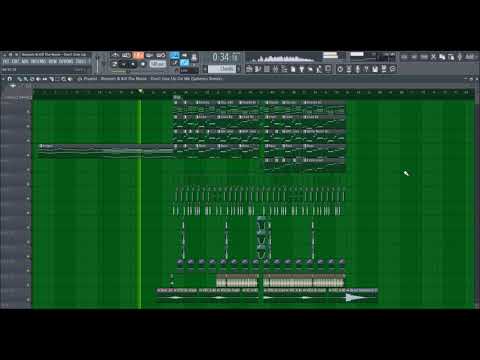The image size is (480, 360).
Task: Open the Piano roll shortcut icon
Action: click(258, 69)
